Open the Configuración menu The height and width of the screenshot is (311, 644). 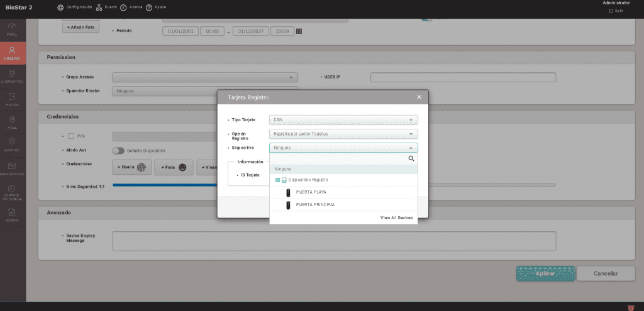pos(74,7)
